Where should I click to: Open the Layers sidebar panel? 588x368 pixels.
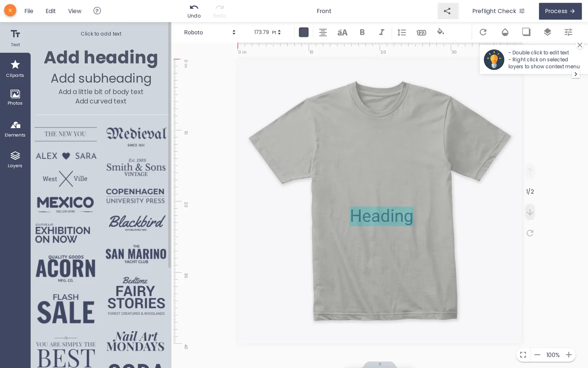click(x=15, y=160)
